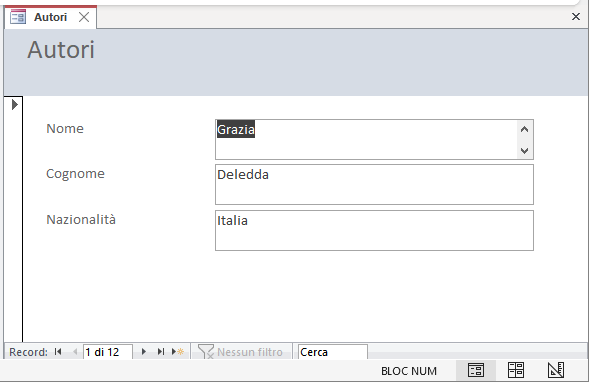Image resolution: width=589 pixels, height=383 pixels.
Task: Go to next record arrow
Action: pyautogui.click(x=143, y=352)
